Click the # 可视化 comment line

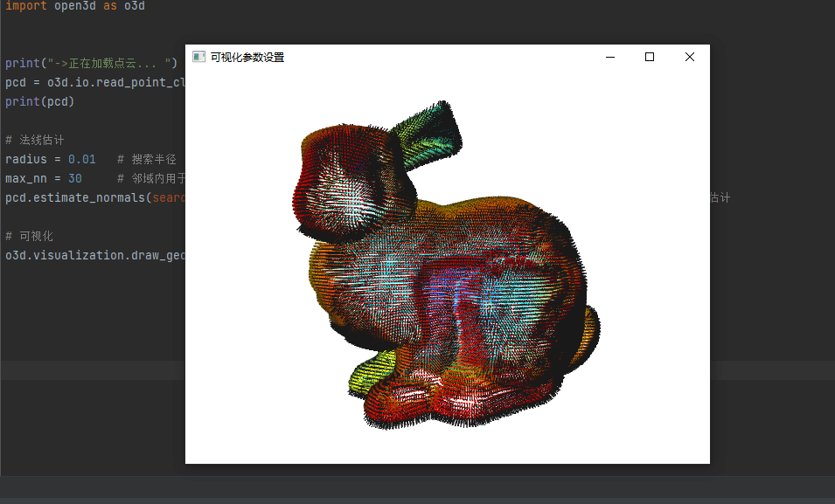pos(30,236)
